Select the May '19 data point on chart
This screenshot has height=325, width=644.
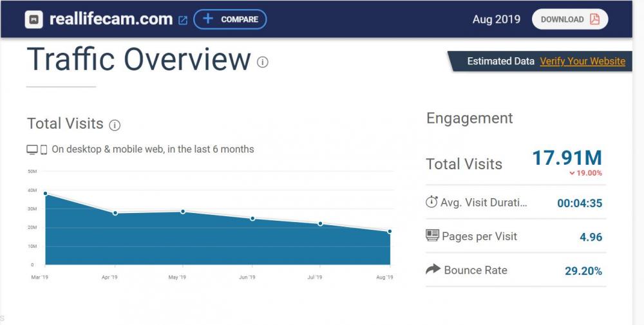183,211
